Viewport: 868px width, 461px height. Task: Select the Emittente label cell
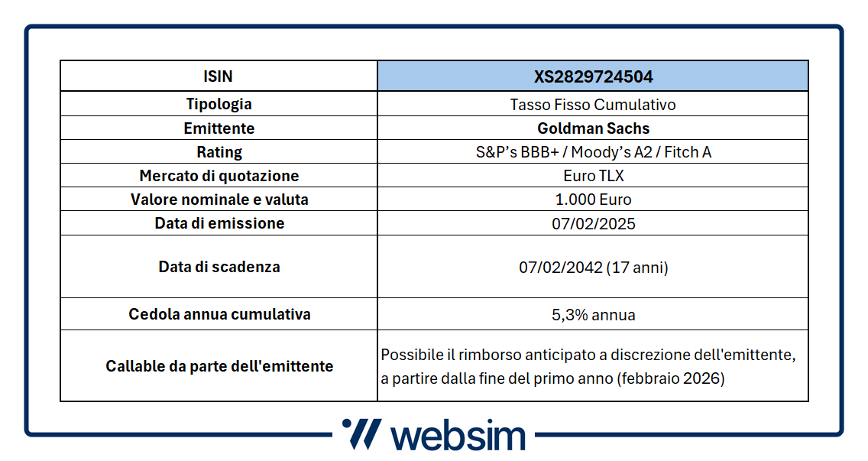[x=219, y=128]
